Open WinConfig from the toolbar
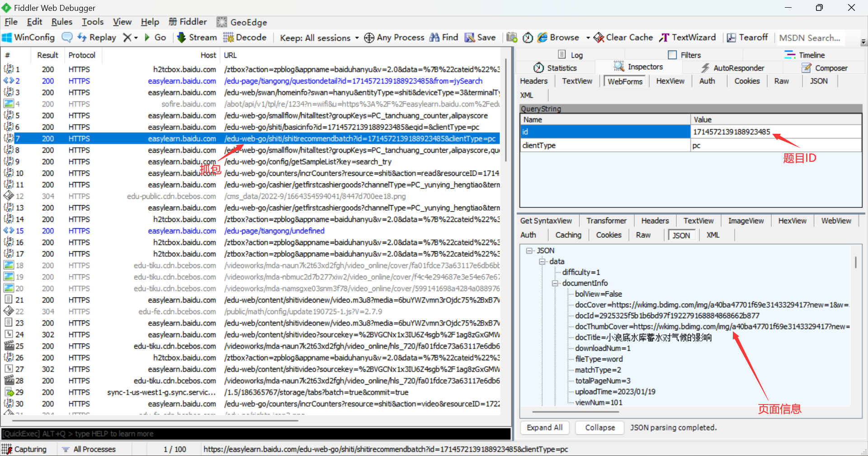The height and width of the screenshot is (456, 868). (x=28, y=38)
